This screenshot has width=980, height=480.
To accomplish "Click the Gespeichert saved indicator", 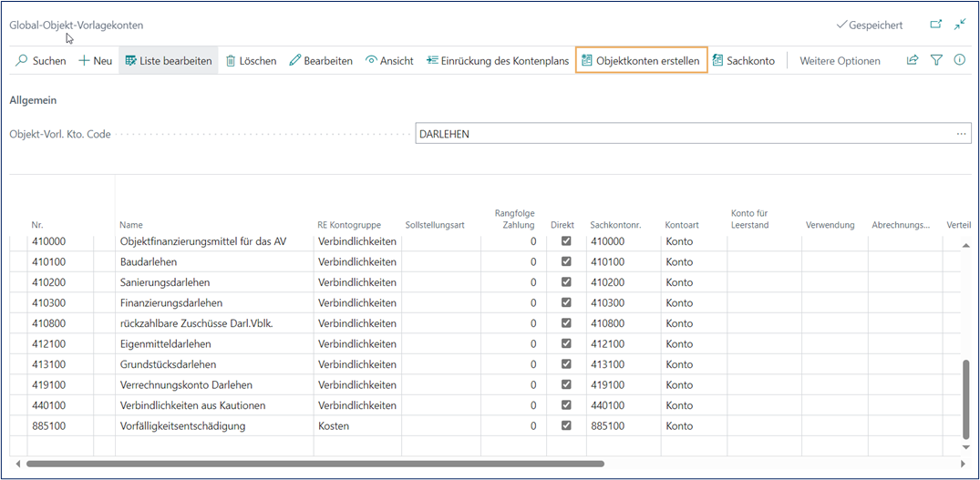I will click(869, 25).
